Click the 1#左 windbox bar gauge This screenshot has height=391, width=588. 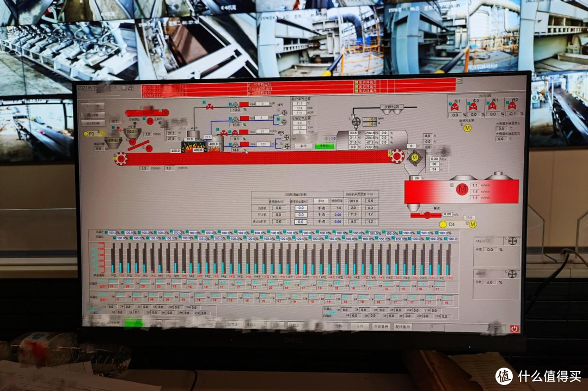click(x=113, y=258)
